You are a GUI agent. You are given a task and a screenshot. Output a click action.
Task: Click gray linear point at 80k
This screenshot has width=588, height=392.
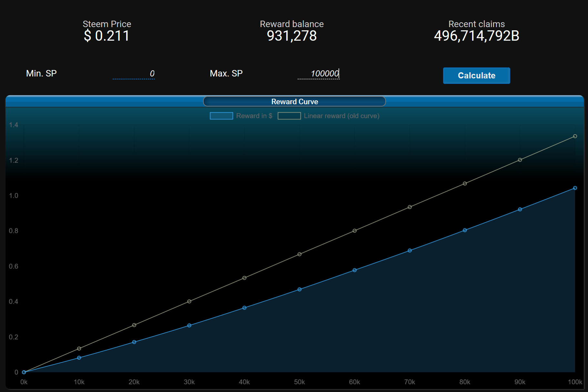tap(465, 184)
